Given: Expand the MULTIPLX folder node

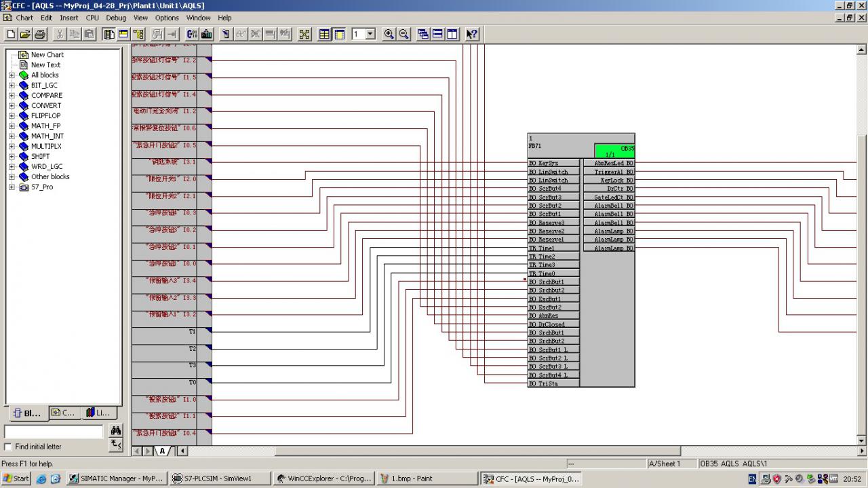Looking at the screenshot, I should (12, 147).
